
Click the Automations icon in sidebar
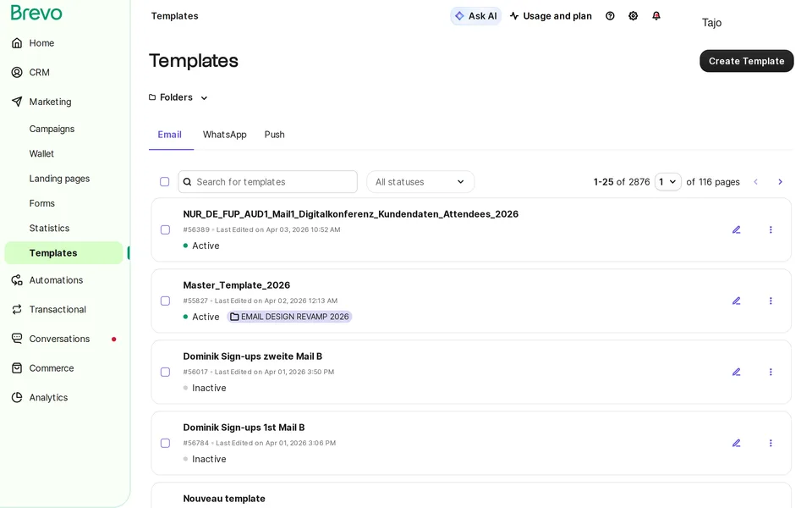coord(17,280)
